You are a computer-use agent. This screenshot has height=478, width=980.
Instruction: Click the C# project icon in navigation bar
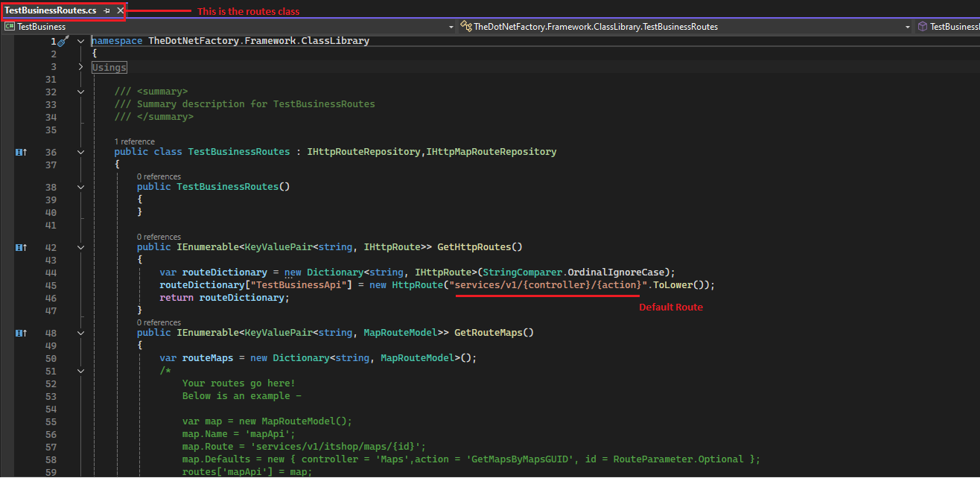pos(10,27)
